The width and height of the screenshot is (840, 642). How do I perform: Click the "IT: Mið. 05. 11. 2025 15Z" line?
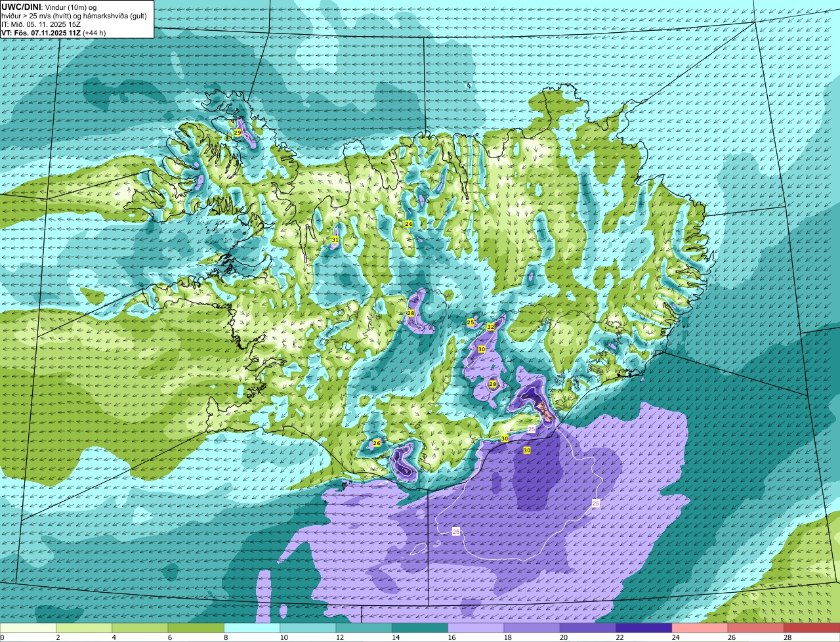tap(41, 24)
